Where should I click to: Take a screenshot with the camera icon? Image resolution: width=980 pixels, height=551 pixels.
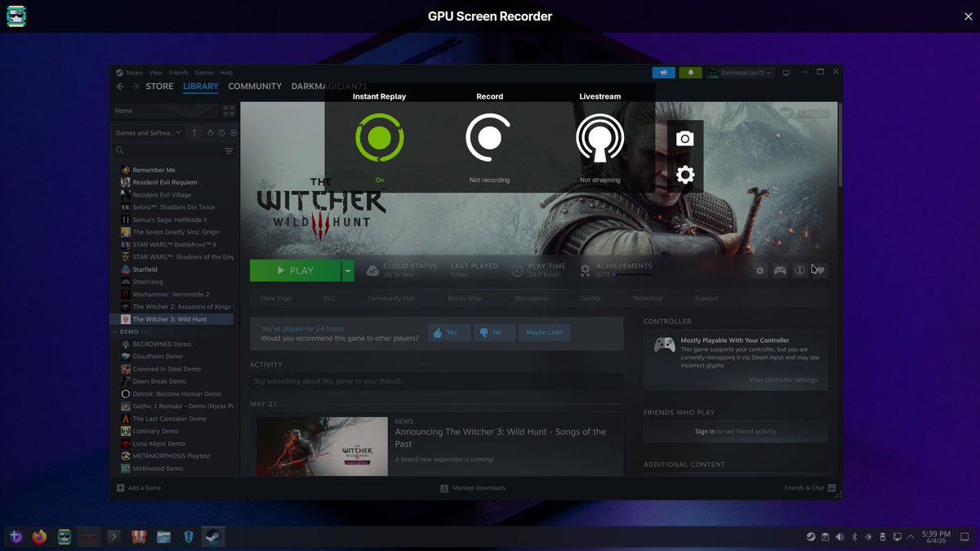click(x=685, y=139)
